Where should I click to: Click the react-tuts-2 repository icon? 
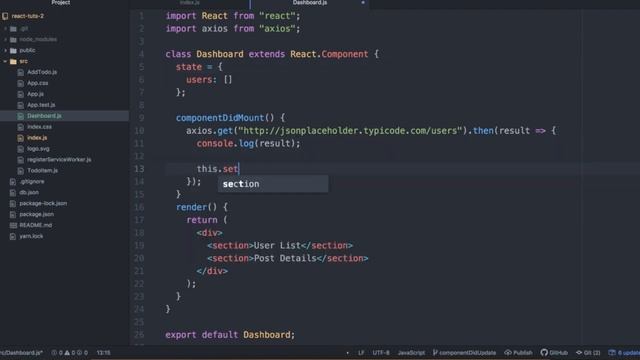5,16
